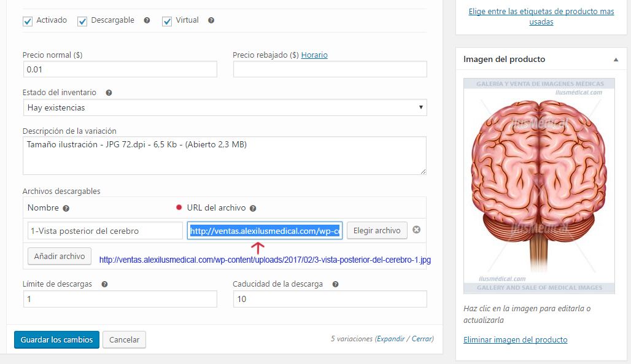Click the brain product image thumbnail
The image size is (631, 364).
[x=540, y=185]
